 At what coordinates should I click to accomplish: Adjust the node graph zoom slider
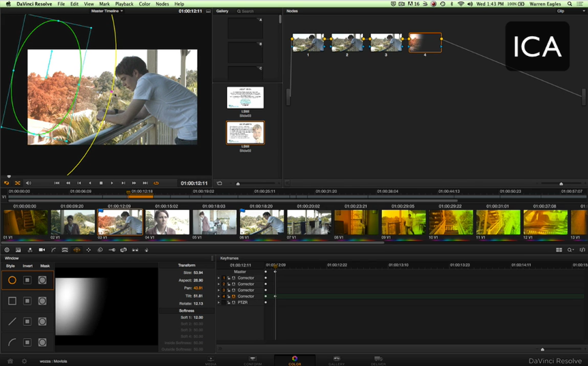coord(561,183)
